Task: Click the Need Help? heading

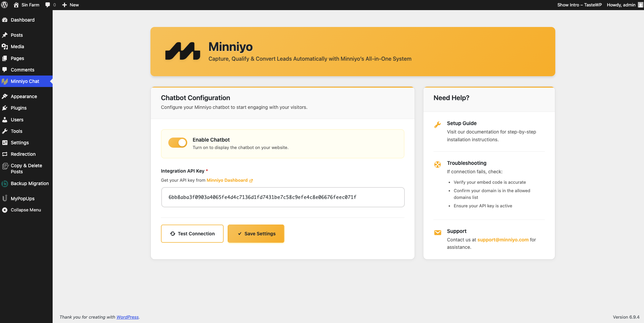Action: click(x=451, y=98)
